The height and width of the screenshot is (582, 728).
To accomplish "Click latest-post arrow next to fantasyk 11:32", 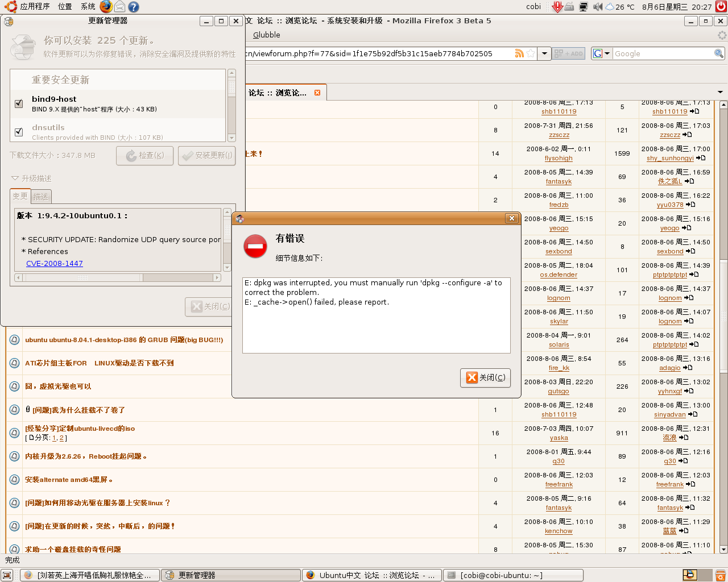I will pos(689,508).
